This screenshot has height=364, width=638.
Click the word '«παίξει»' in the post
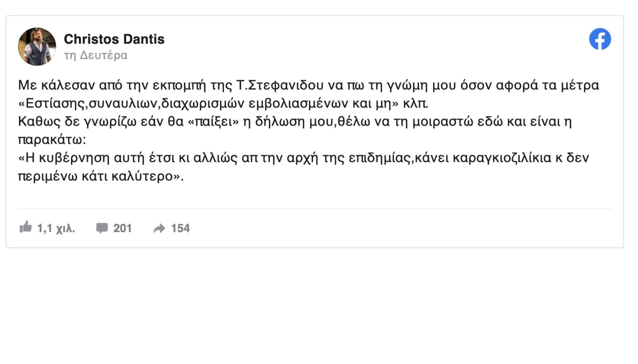tap(213, 122)
